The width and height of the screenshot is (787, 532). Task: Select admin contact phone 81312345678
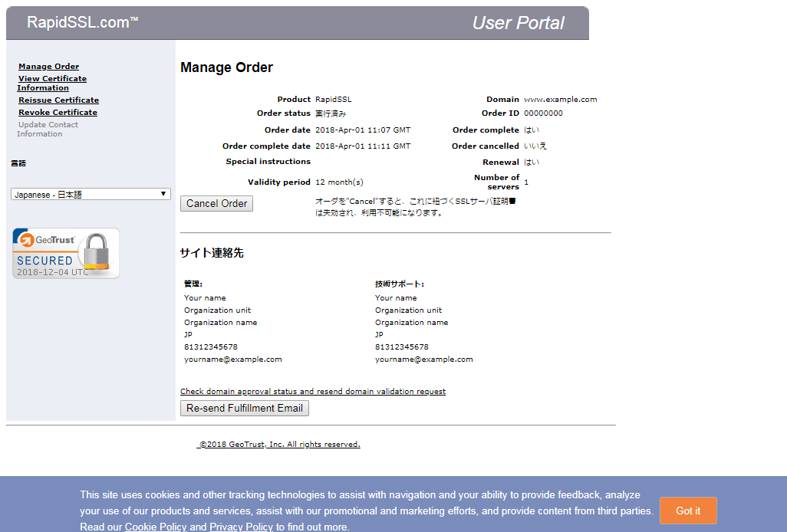pos(211,347)
